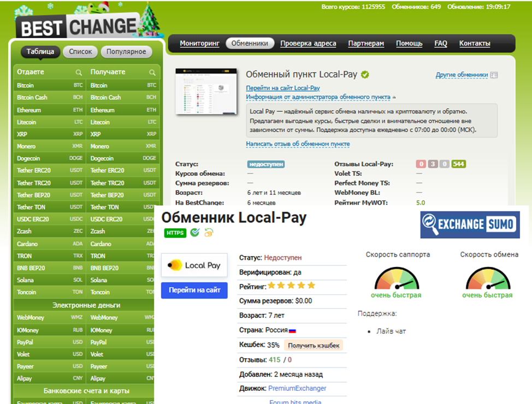The image size is (532, 404).
Task: Select Tether TRC20 in the Отдаете column
Action: pyautogui.click(x=50, y=183)
